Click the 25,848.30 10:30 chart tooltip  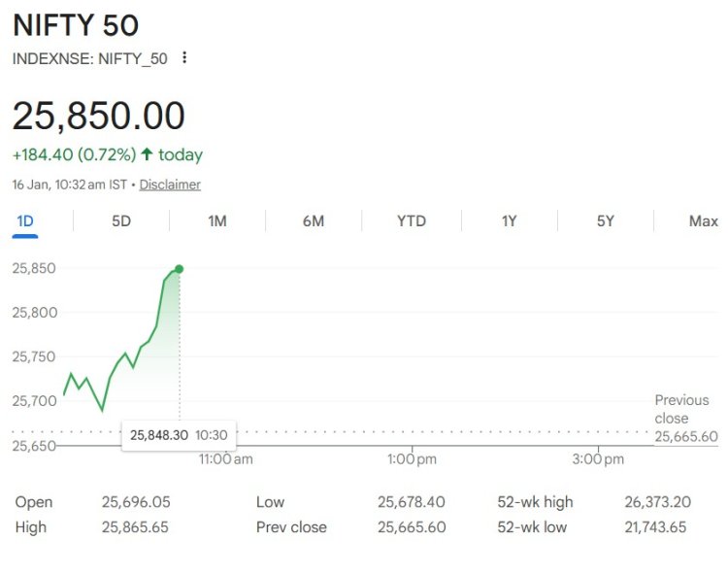tap(179, 435)
